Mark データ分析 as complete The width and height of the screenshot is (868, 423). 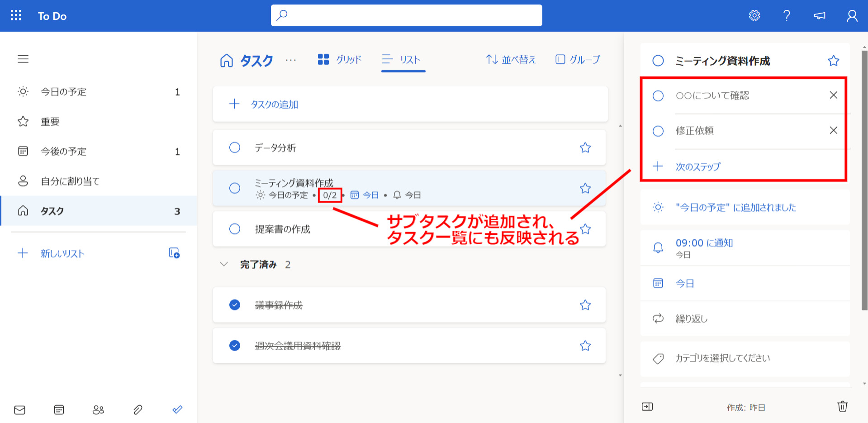(x=235, y=147)
